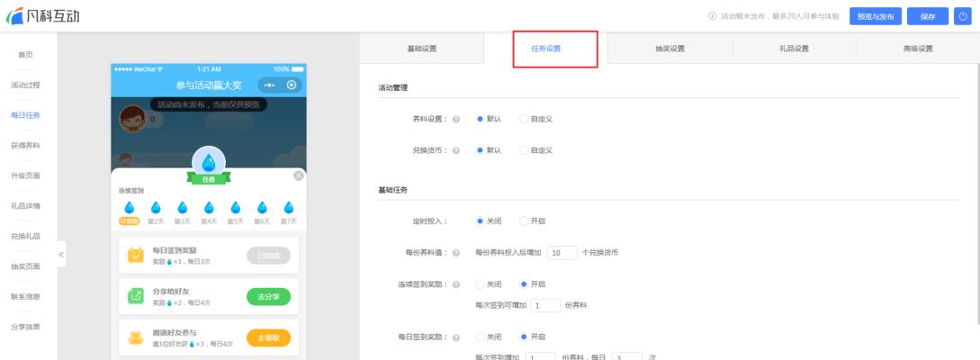Open 礼品详情 in the left sidebar
This screenshot has height=360, width=980.
pos(25,205)
